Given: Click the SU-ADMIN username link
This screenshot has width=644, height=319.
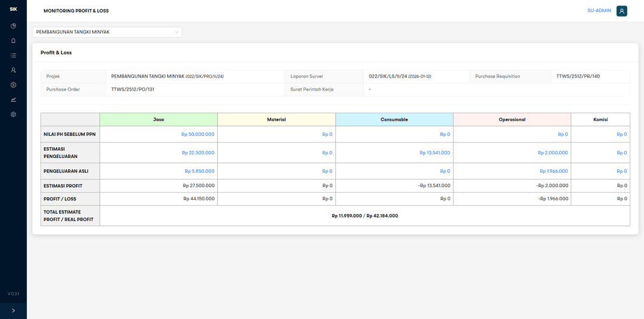Looking at the screenshot, I should [x=599, y=11].
